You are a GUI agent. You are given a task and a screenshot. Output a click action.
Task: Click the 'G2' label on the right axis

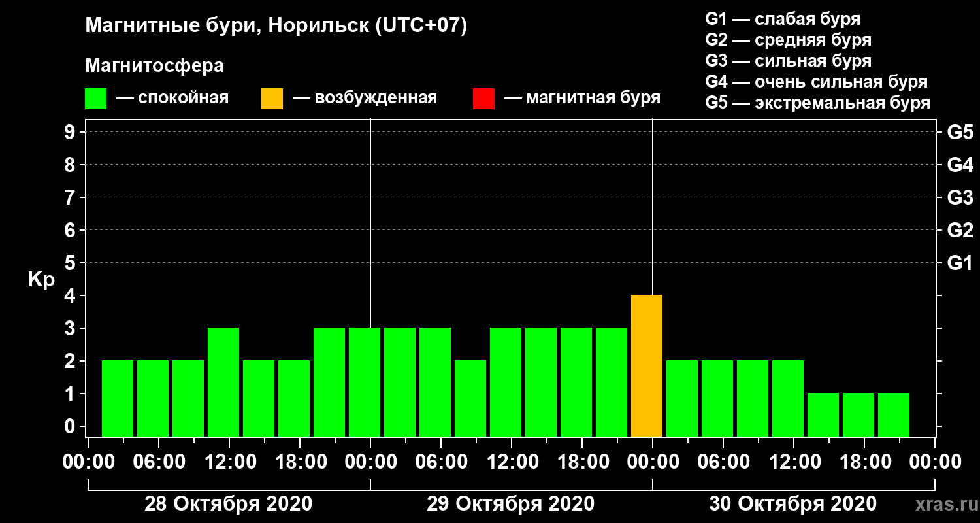(x=960, y=230)
